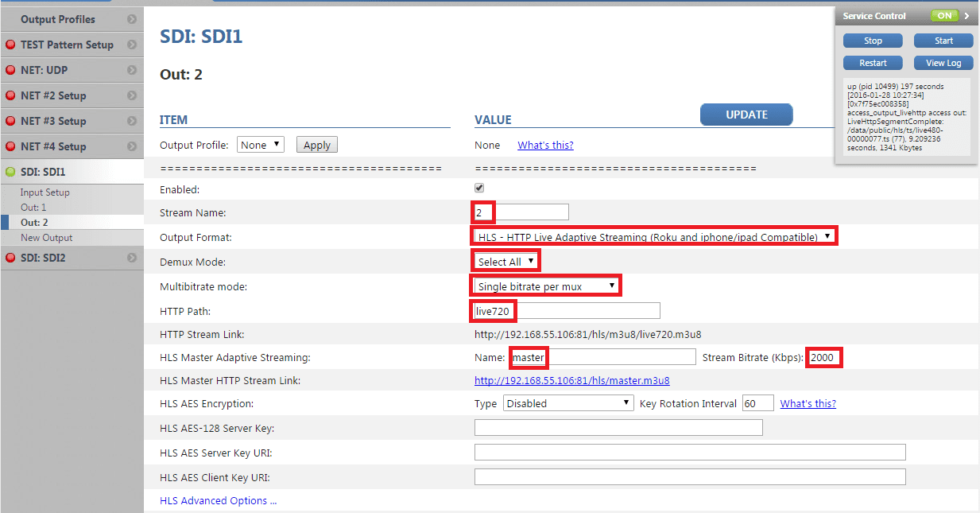The image size is (980, 513).
Task: Select Input Setup under SDI1
Action: [x=45, y=192]
